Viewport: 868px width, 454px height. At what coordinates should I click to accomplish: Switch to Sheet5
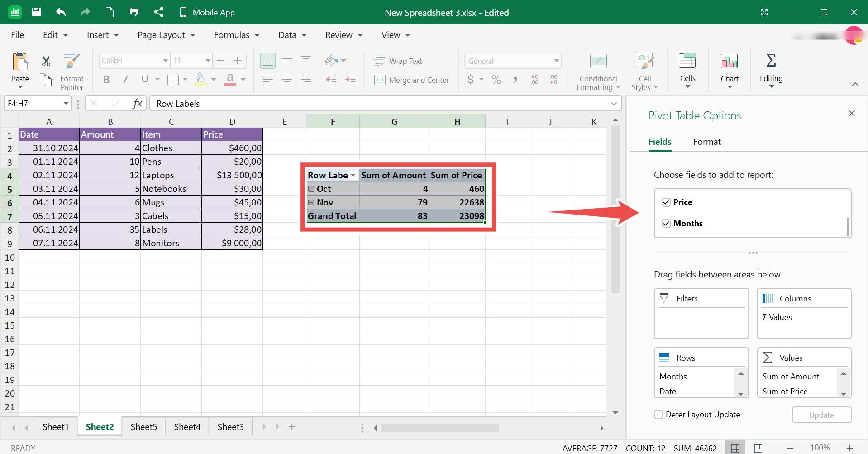coord(143,426)
